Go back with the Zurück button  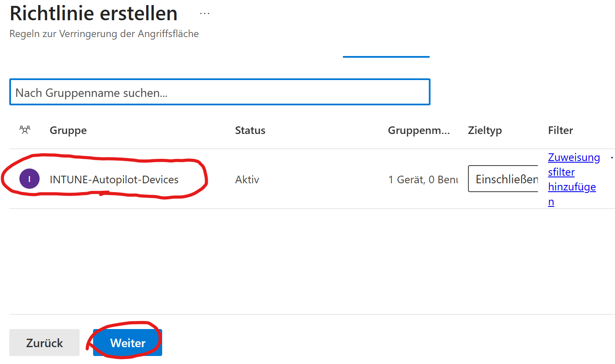(44, 343)
